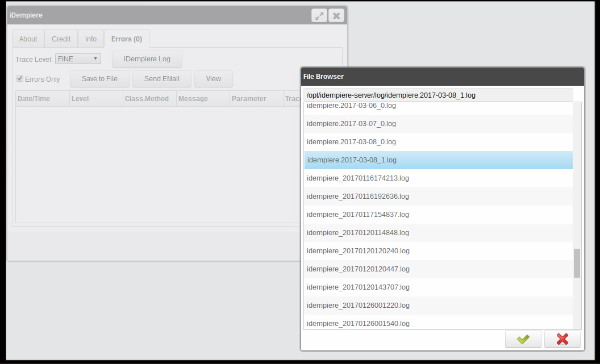Select idempiere.2017-03-06_0.log
The image size is (600, 364).
pyautogui.click(x=439, y=108)
